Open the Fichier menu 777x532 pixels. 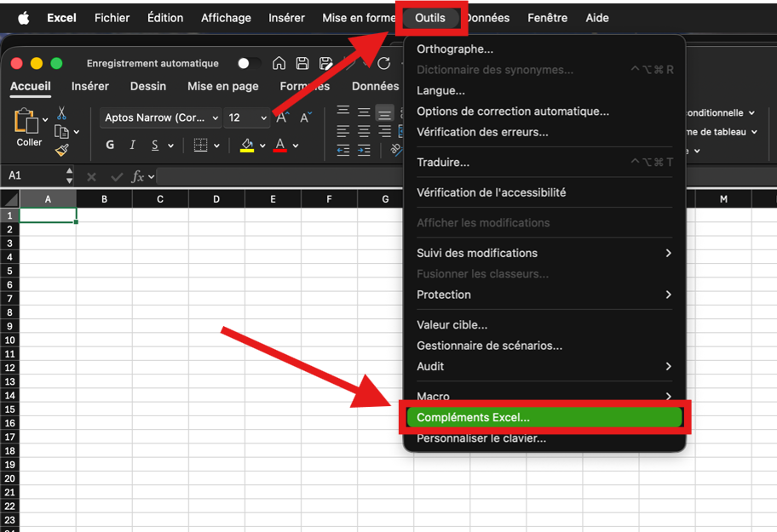coord(112,18)
